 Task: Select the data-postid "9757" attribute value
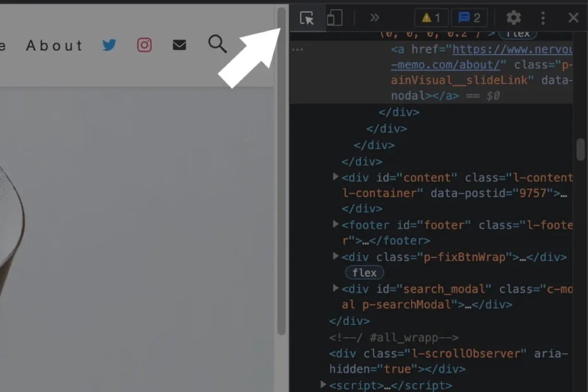(x=532, y=193)
